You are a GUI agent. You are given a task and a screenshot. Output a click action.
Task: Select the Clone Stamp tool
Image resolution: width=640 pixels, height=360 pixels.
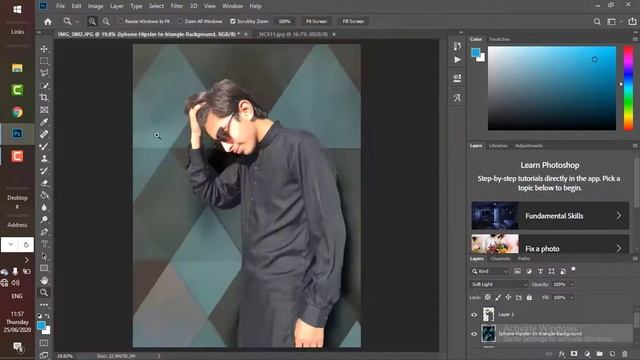44,158
